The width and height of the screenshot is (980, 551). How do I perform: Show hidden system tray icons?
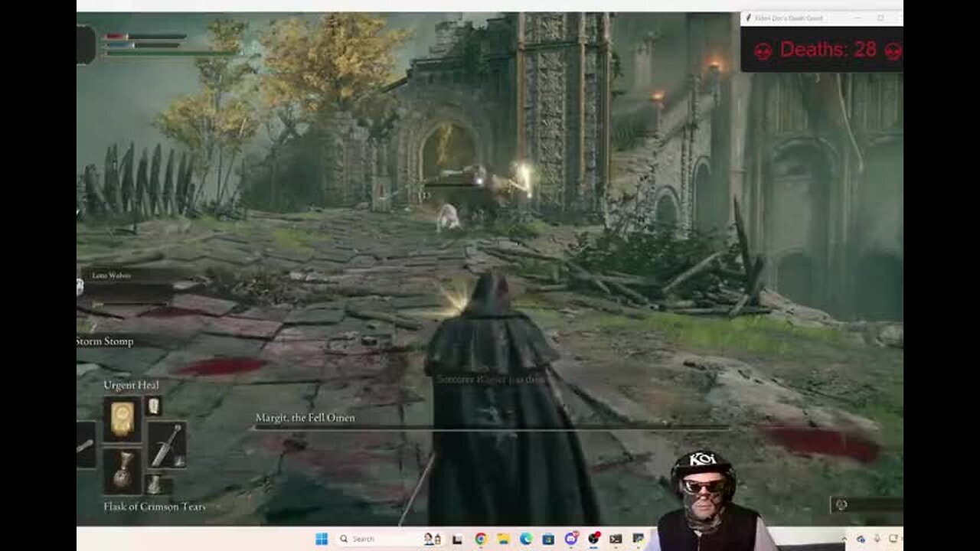tap(844, 539)
